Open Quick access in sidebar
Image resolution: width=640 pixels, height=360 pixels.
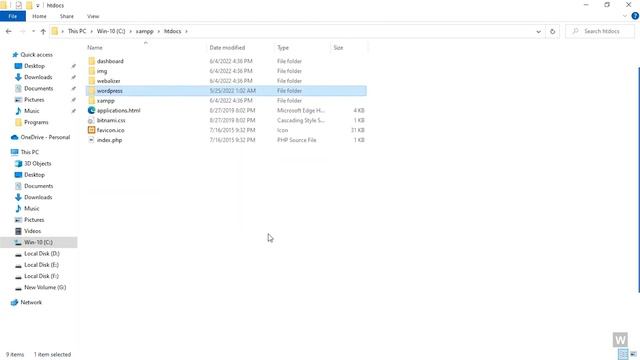point(36,55)
